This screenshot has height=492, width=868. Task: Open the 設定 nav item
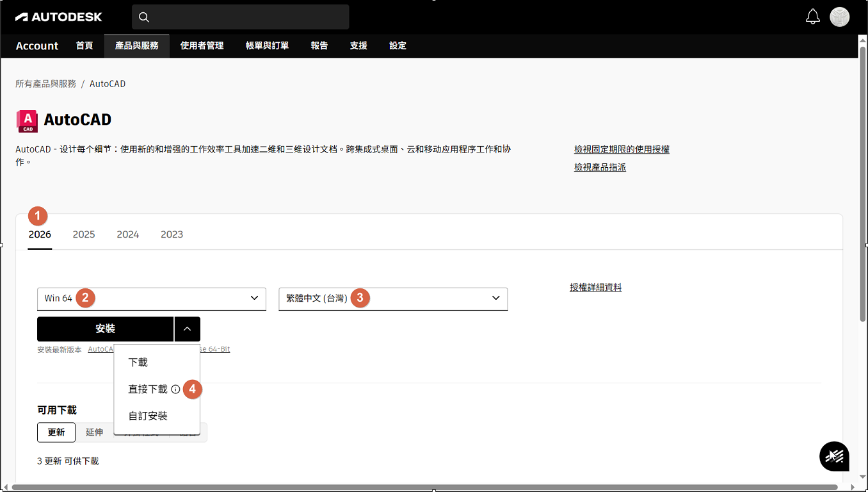[x=398, y=45]
